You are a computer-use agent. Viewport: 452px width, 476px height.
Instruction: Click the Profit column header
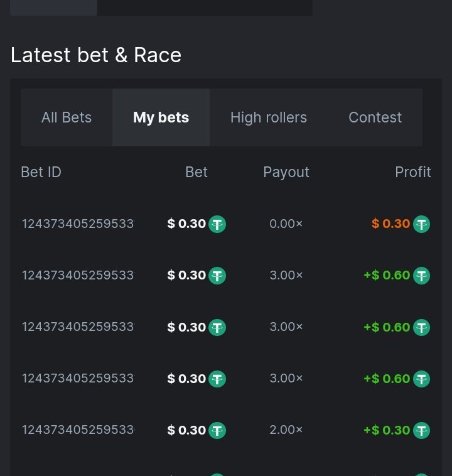point(412,172)
